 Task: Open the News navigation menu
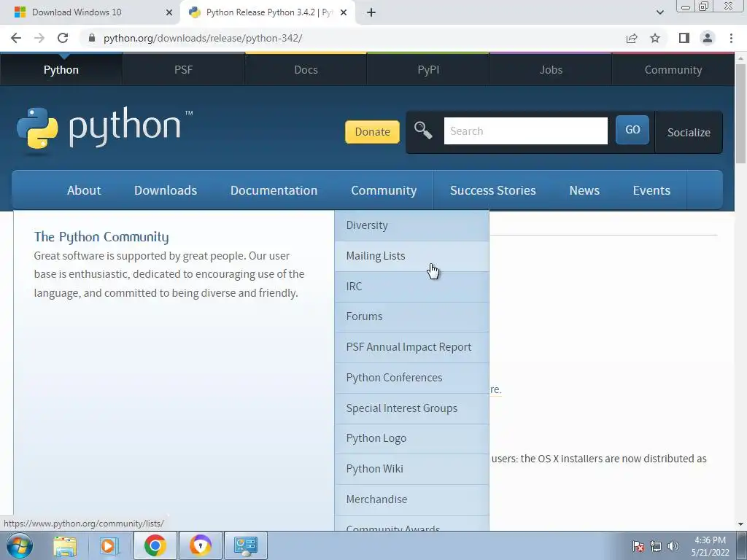(584, 190)
